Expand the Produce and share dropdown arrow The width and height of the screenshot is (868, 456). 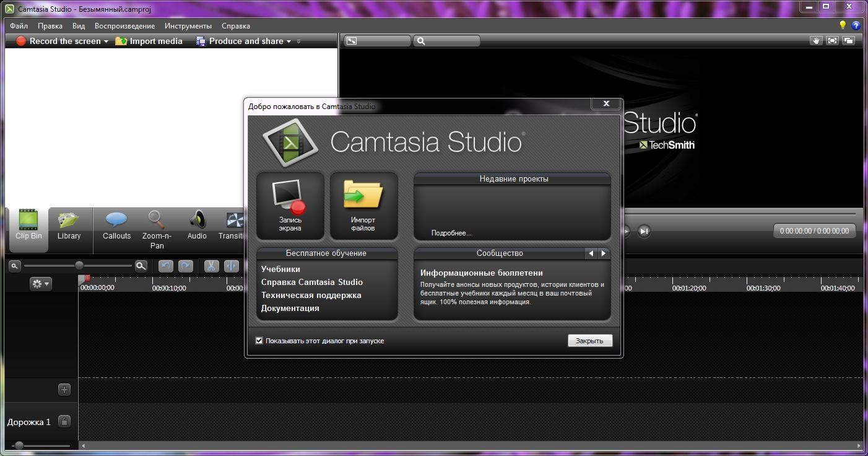[289, 42]
